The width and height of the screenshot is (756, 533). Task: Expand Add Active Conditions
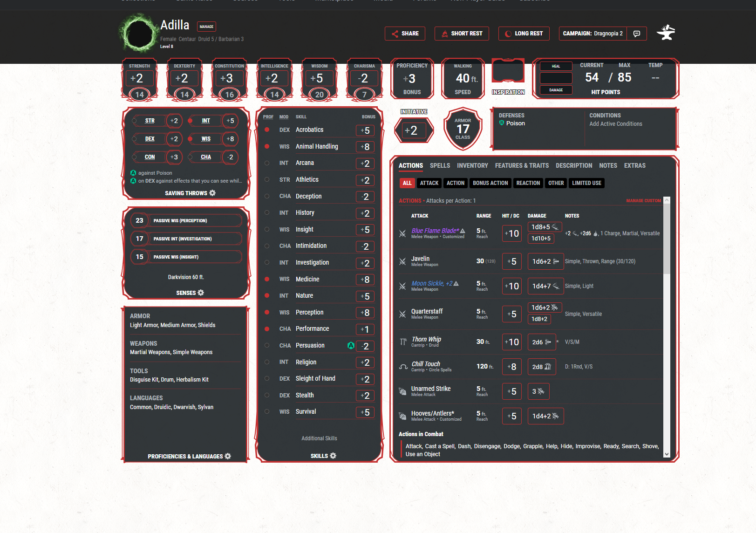pyautogui.click(x=615, y=124)
